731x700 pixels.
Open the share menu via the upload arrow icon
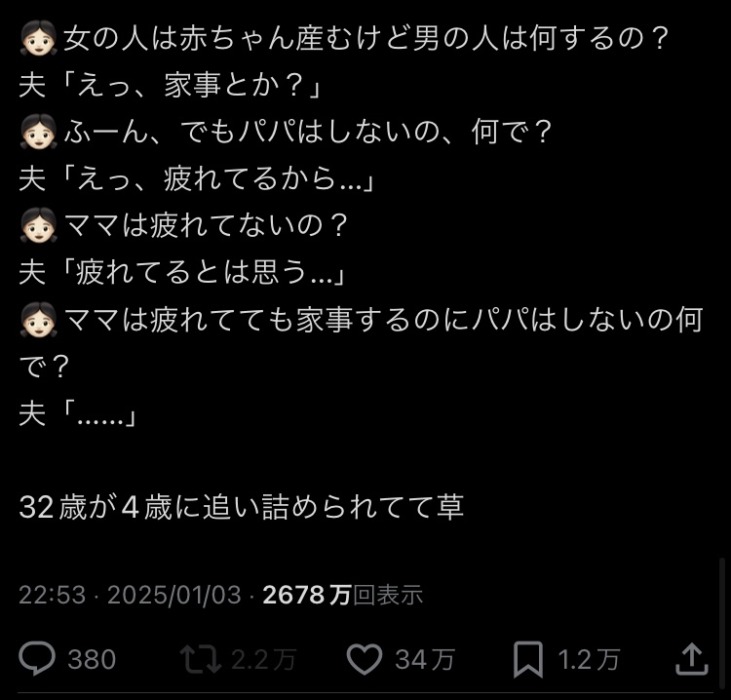coord(691,659)
